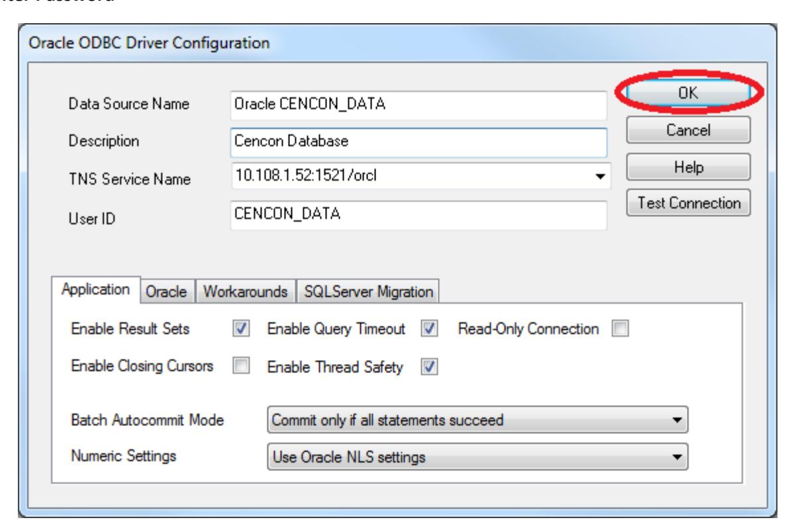Toggle Enable Query Timeout checkbox

coord(428,328)
